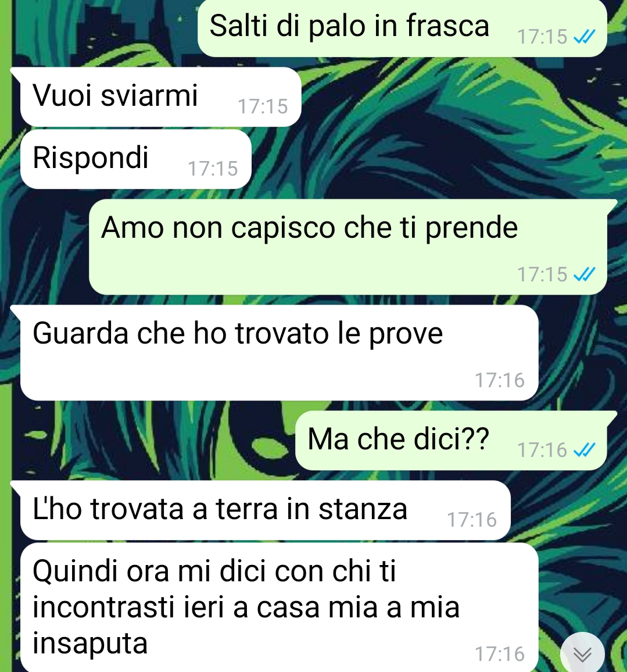The width and height of the screenshot is (627, 672).
Task: Tap the 'Guarda che ho trovato le prove' message
Action: point(280,353)
